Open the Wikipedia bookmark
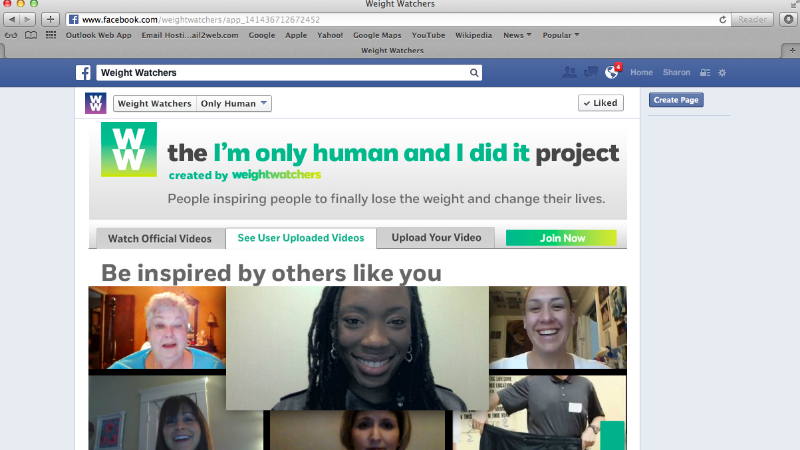The image size is (800, 450). coord(473,35)
